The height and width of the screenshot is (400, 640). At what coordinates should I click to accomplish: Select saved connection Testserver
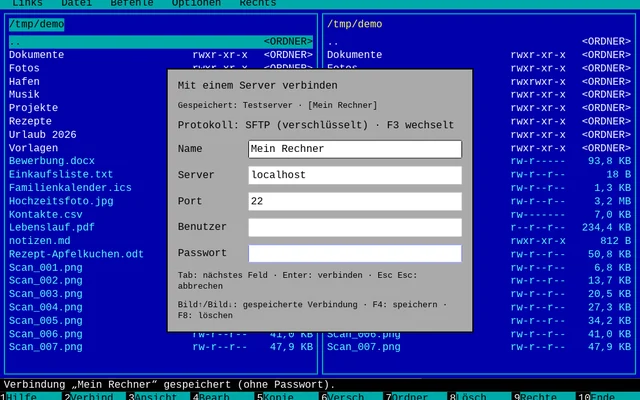click(x=267, y=105)
